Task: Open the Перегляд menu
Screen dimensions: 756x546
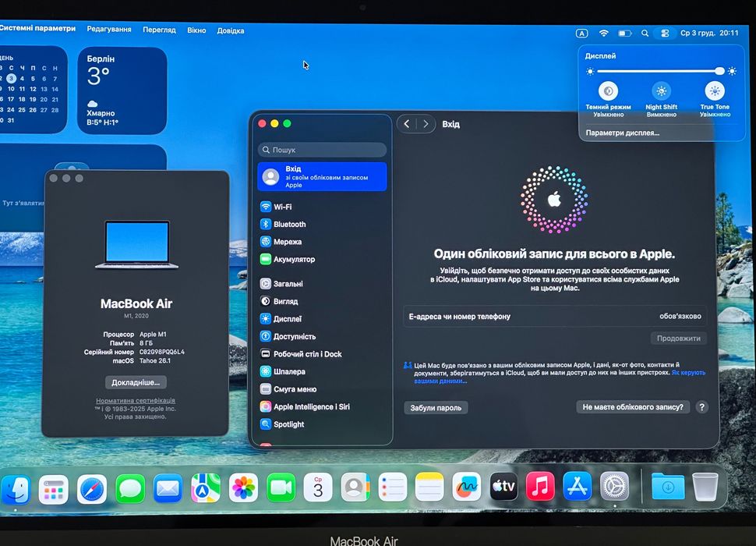Action: coord(159,30)
